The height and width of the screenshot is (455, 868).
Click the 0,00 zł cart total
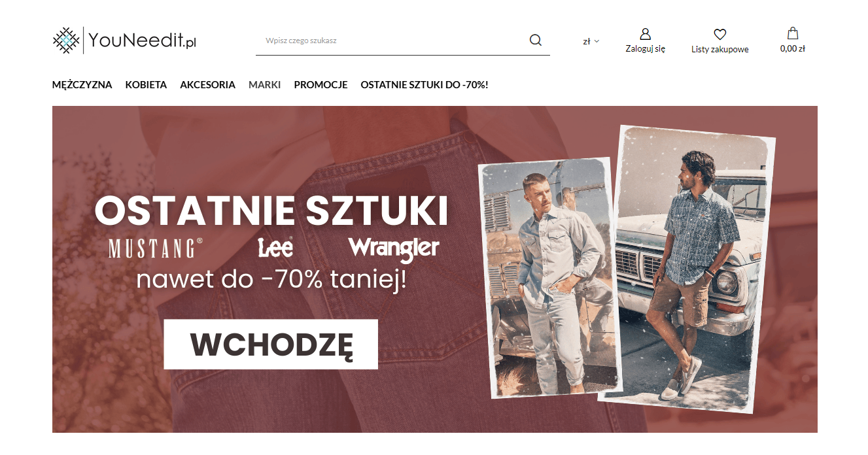click(x=793, y=48)
